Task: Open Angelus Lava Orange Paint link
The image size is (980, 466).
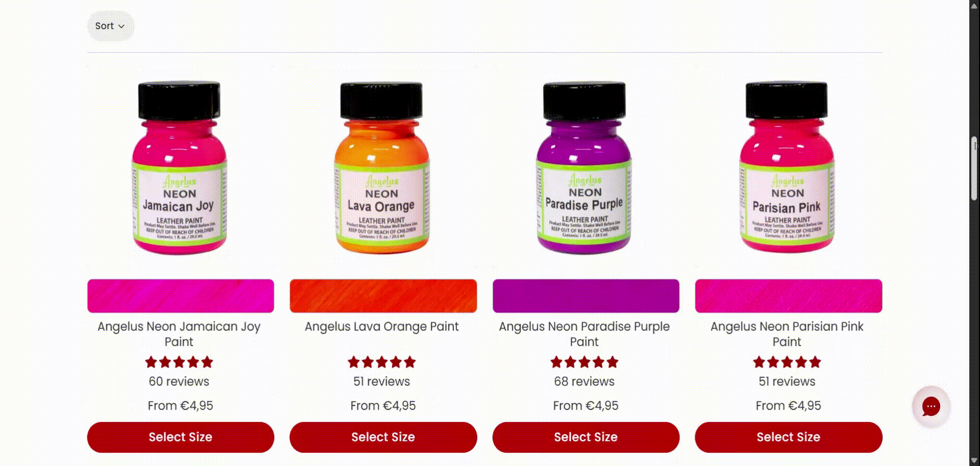Action: (x=382, y=327)
